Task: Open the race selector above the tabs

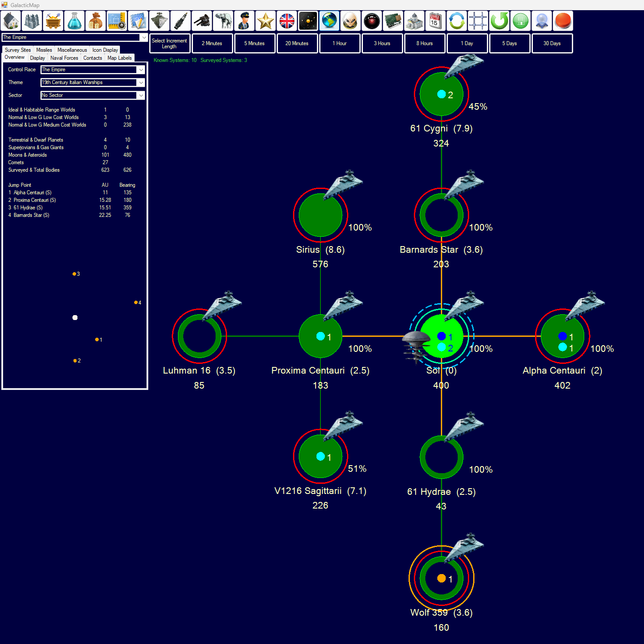Action: click(75, 38)
